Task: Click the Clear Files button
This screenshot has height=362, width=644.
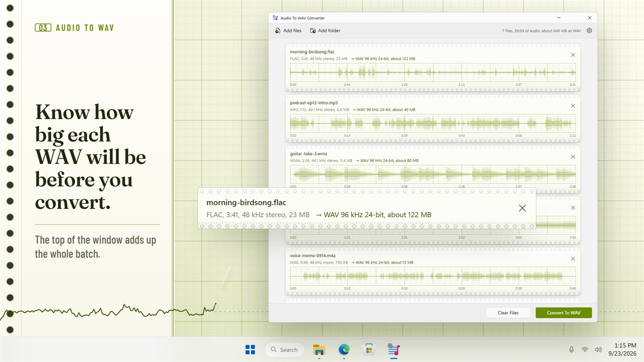Action: coord(508,313)
